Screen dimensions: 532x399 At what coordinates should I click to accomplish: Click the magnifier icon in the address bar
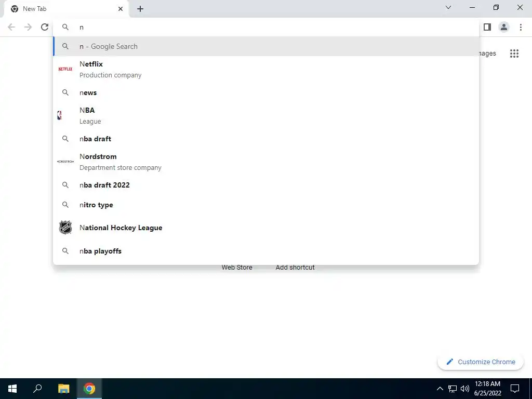(x=65, y=27)
